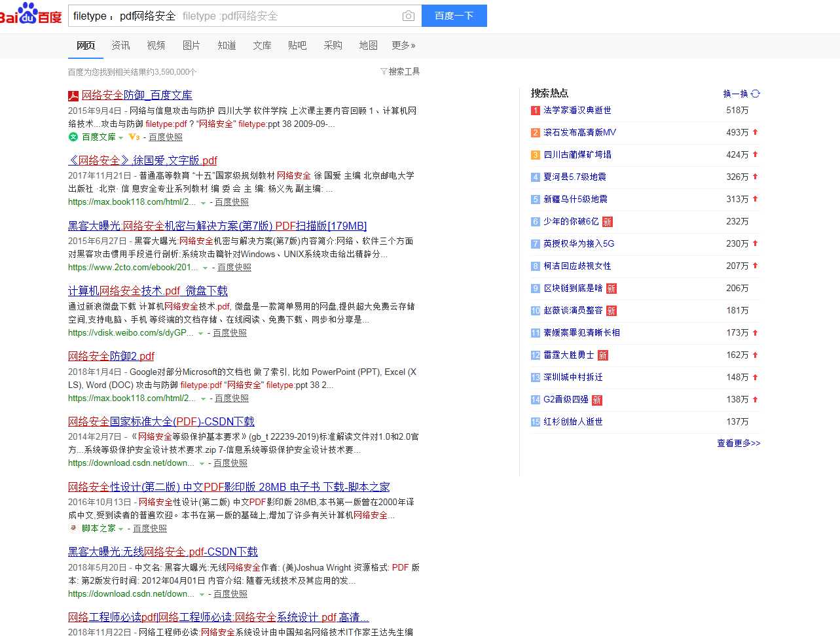
Task: Open hot search 深圳城中村拆迁
Action: pos(573,377)
